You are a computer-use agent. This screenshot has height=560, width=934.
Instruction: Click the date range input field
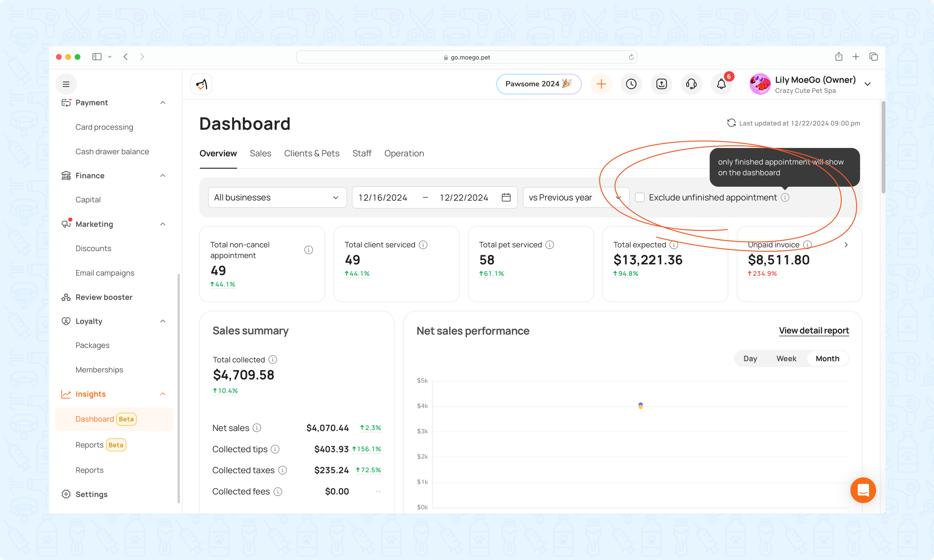(434, 197)
